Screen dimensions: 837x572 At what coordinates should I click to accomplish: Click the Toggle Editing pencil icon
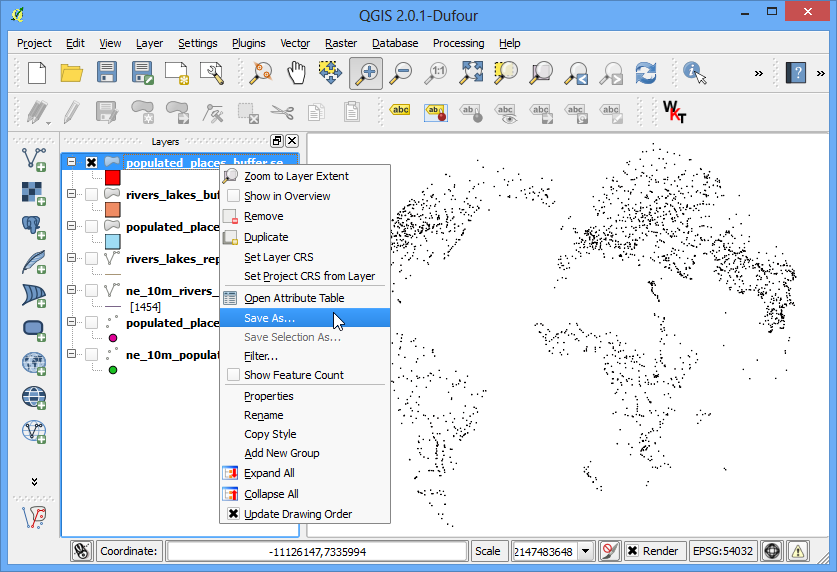point(72,112)
